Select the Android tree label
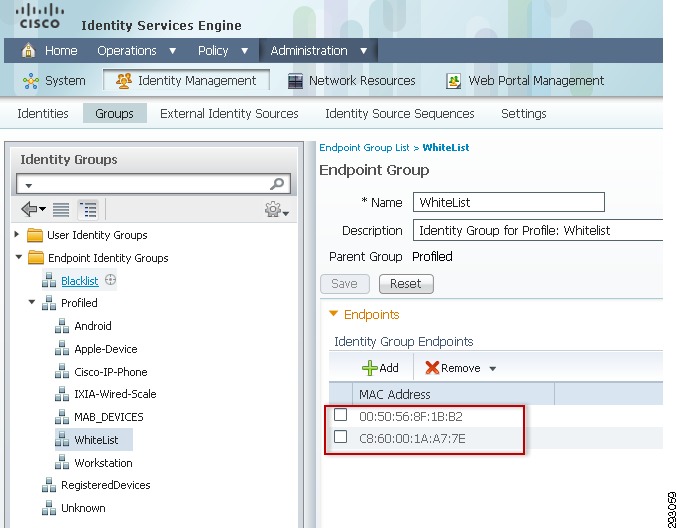The image size is (676, 528). (93, 326)
